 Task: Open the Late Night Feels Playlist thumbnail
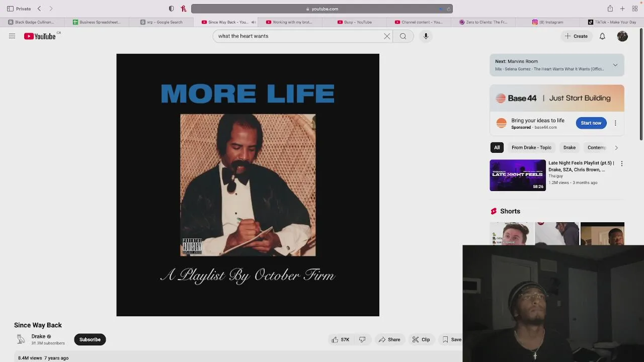click(x=518, y=175)
